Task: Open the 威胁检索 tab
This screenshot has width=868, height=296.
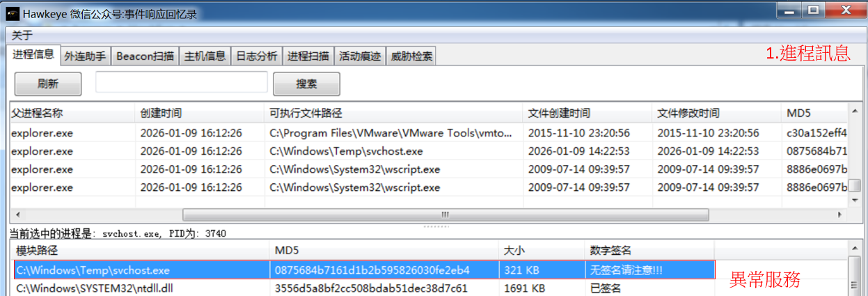Action: pyautogui.click(x=411, y=56)
